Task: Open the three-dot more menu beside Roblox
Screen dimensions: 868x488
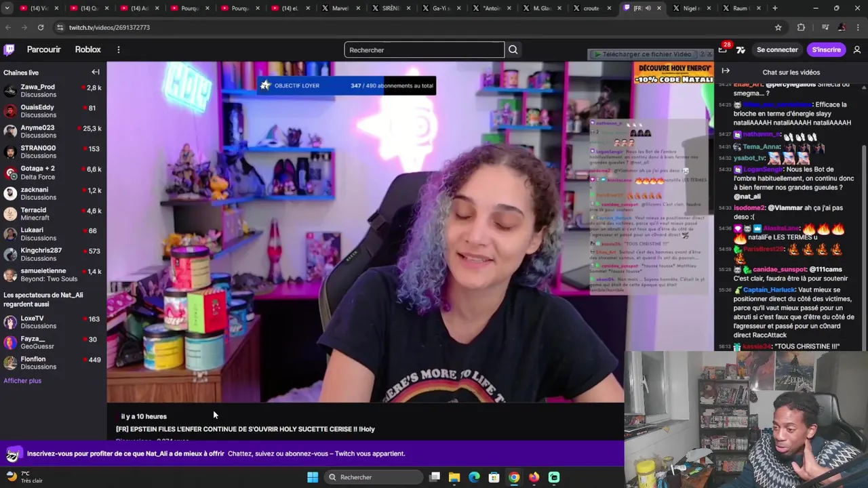Action: (x=118, y=49)
